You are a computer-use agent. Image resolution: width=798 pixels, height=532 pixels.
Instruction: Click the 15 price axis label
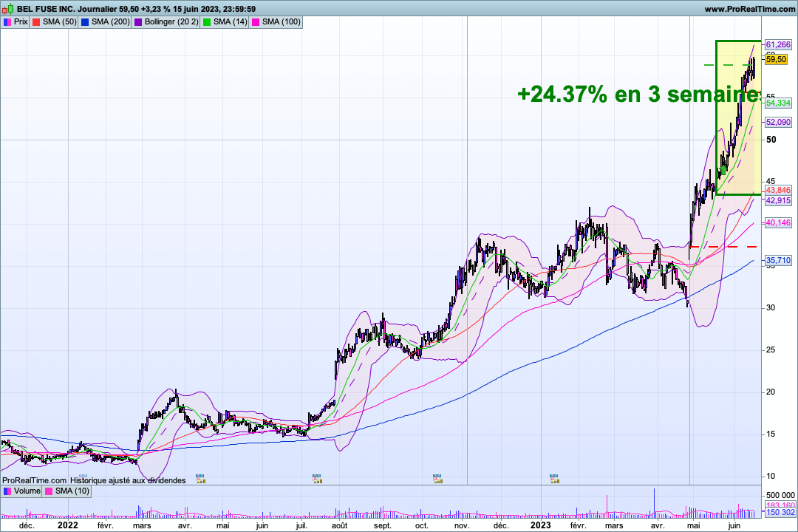pyautogui.click(x=771, y=434)
